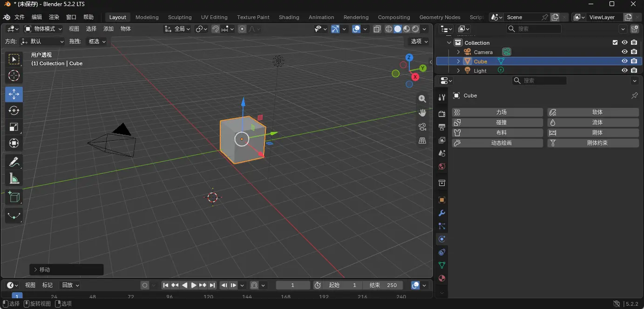Hide the Light in viewport
The width and height of the screenshot is (644, 309).
pos(625,70)
